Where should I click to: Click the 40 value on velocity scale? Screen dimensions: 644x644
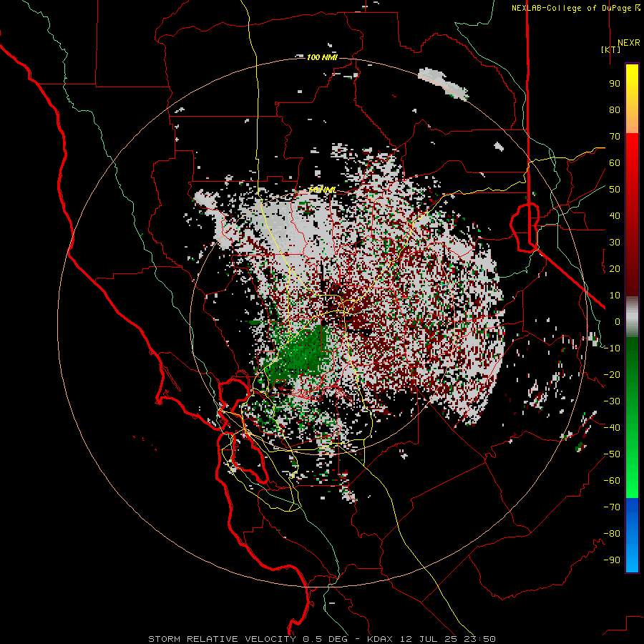(615, 215)
